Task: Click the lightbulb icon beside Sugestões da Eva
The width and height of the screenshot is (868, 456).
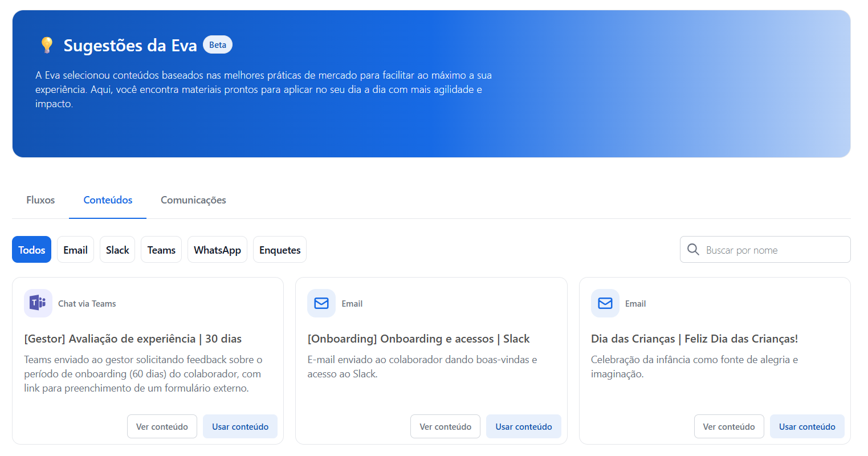Action: point(47,45)
